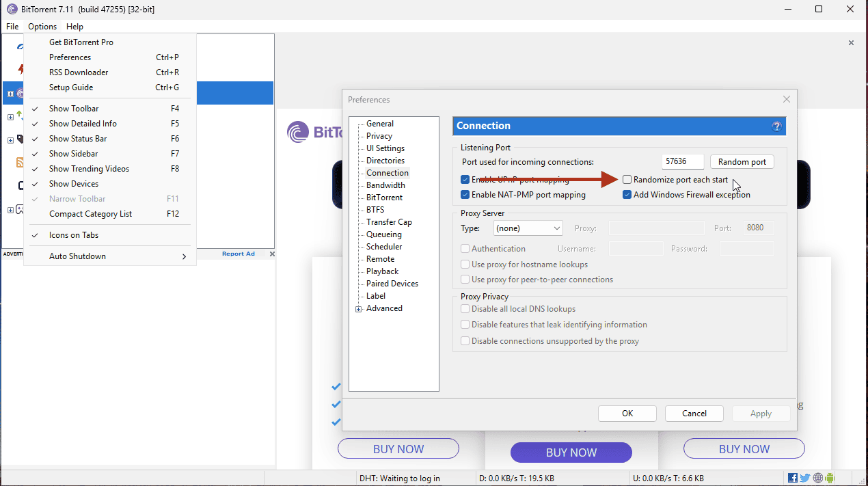Select BTFS in Preferences tree
Viewport: 868px width, 486px height.
tap(375, 210)
